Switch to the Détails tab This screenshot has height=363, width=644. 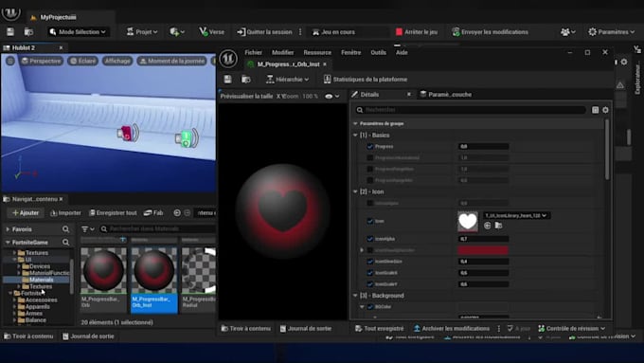369,94
